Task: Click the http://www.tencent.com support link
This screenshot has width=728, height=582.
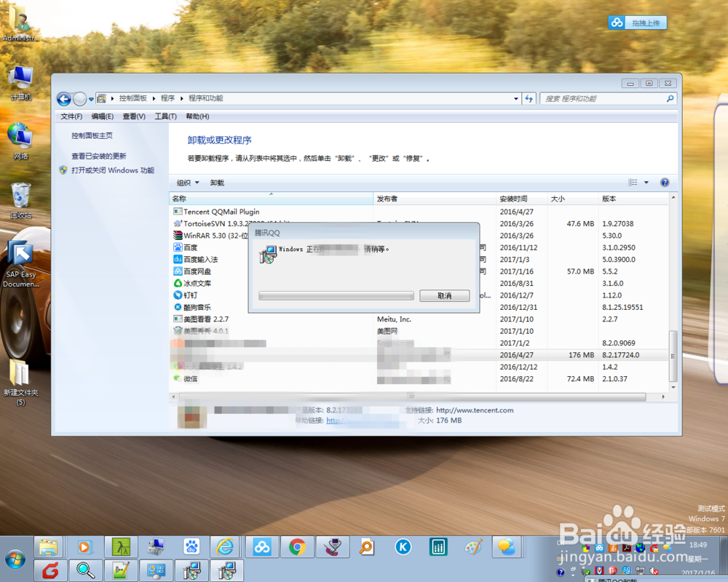Action: click(x=475, y=410)
